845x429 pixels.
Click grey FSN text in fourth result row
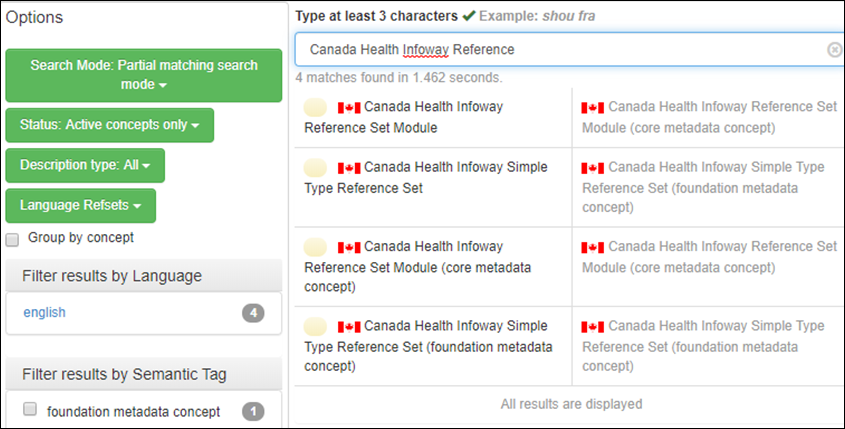pos(703,346)
